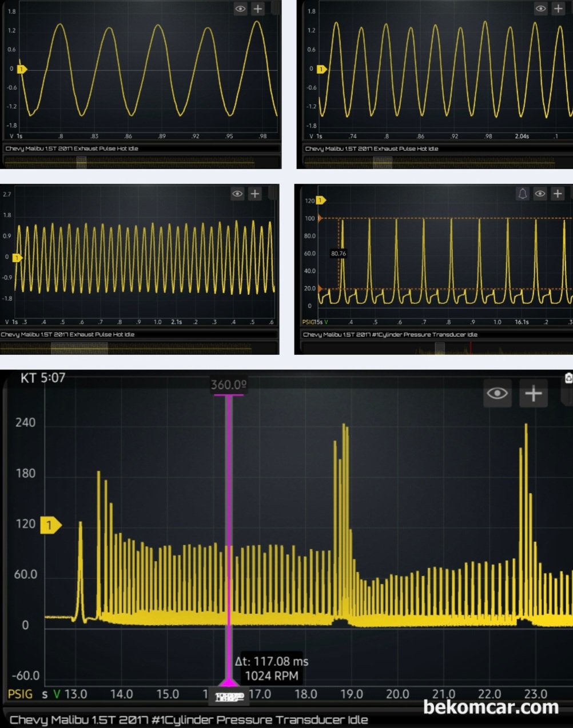Click the channel 1 marker in the top-left graph
Image resolution: width=573 pixels, height=728 pixels.
pyautogui.click(x=22, y=69)
